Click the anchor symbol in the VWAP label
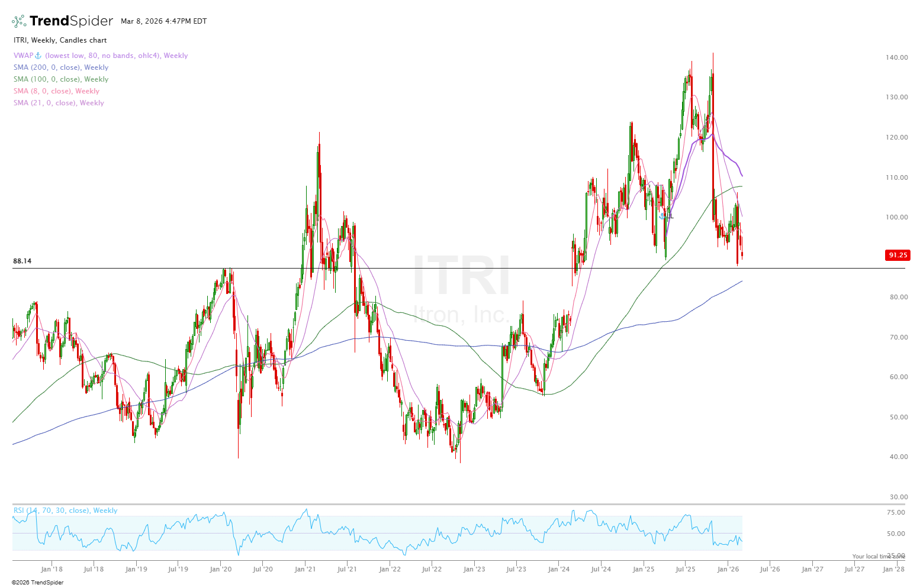 tap(38, 56)
